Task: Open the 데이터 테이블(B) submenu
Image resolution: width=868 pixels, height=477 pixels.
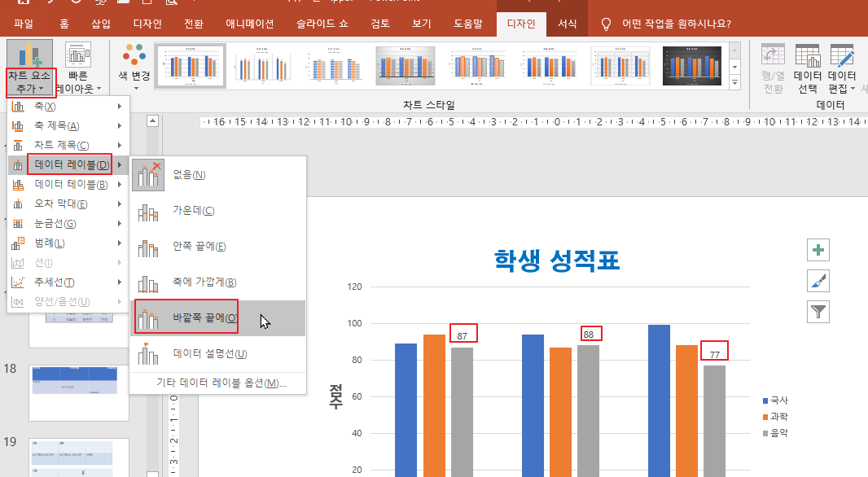Action: [68, 184]
